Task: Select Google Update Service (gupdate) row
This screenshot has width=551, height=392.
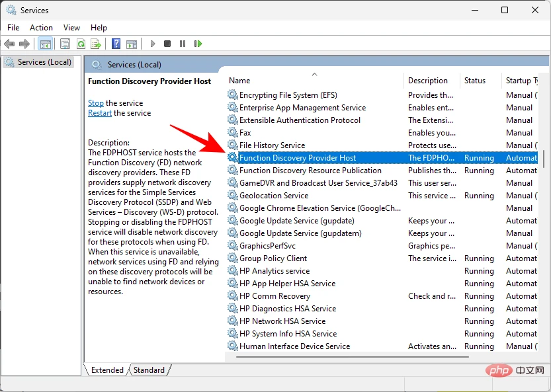Action: click(x=382, y=221)
